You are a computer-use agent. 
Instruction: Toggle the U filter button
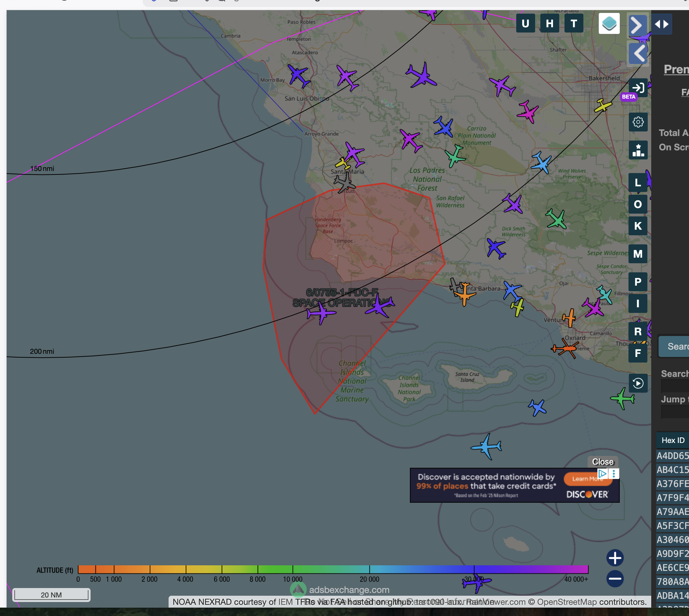pyautogui.click(x=525, y=23)
